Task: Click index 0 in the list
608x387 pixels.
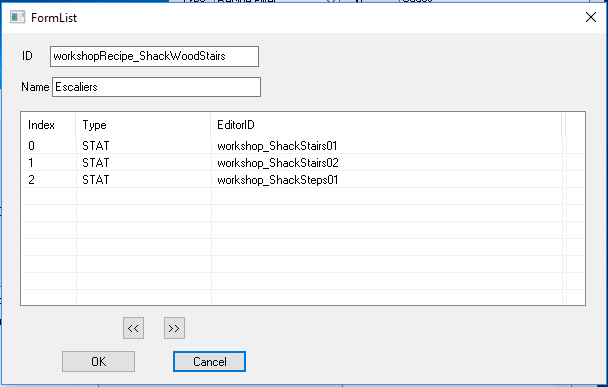Action: pos(31,146)
